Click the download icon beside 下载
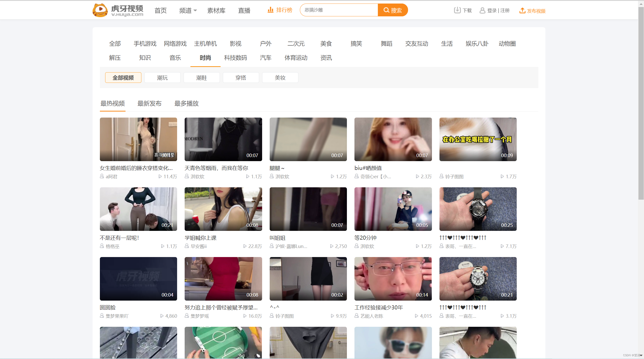644x359 pixels. (x=457, y=10)
